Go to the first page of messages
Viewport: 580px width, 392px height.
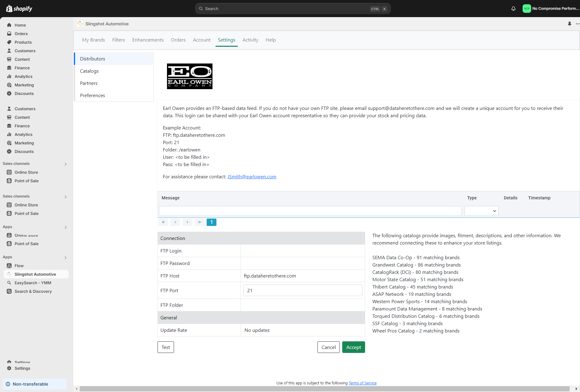click(x=163, y=222)
